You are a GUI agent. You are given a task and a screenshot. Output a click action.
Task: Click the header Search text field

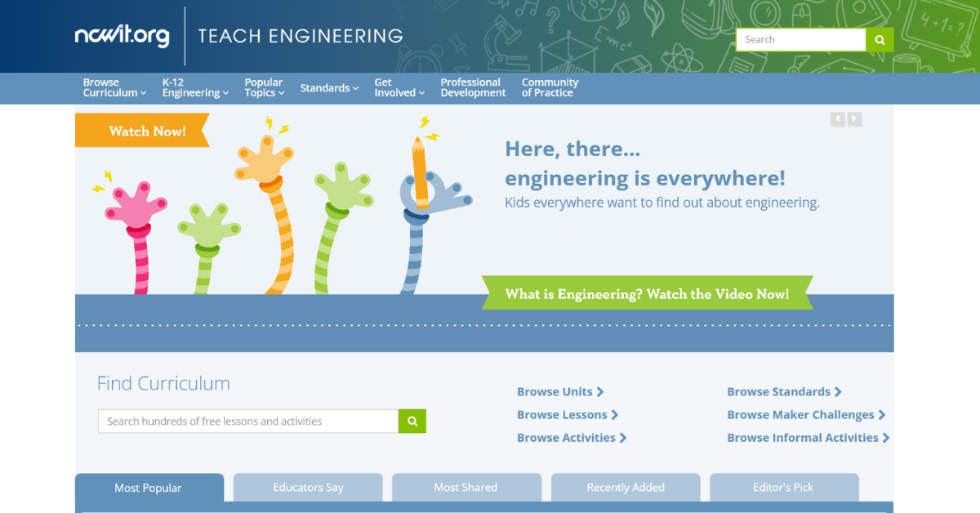pyautogui.click(x=800, y=40)
